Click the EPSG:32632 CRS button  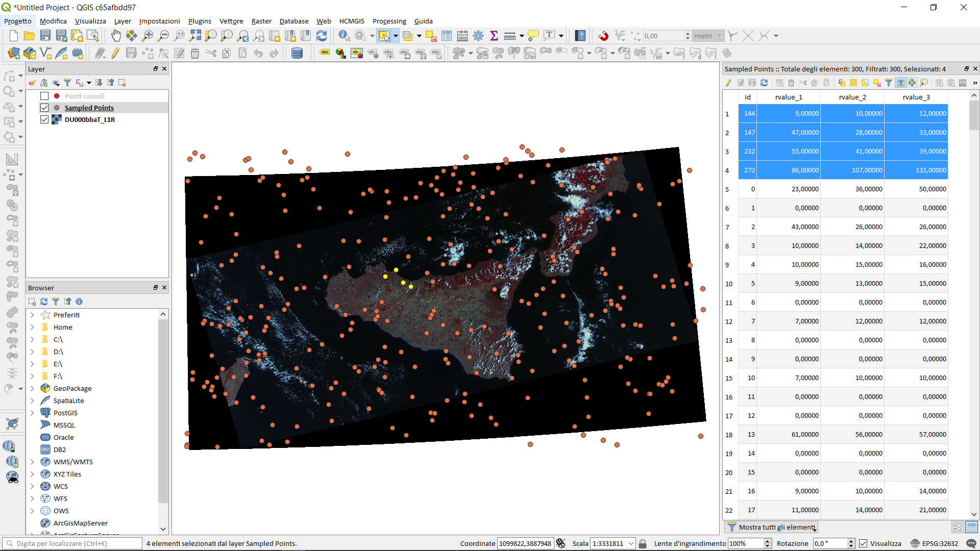point(935,543)
